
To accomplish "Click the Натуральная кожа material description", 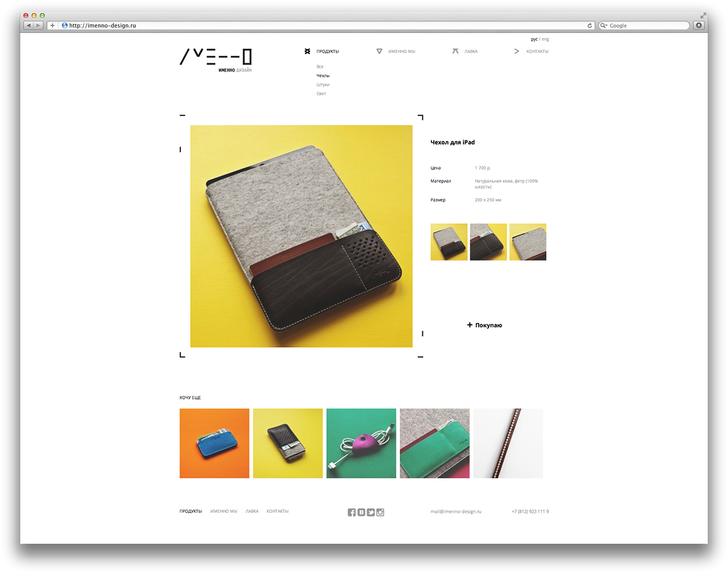I will [x=506, y=184].
